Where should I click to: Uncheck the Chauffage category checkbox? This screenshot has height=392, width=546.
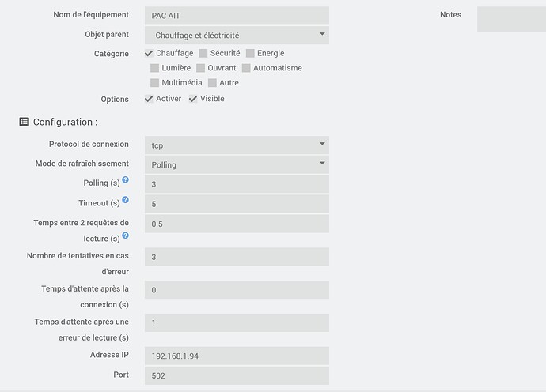tap(150, 53)
